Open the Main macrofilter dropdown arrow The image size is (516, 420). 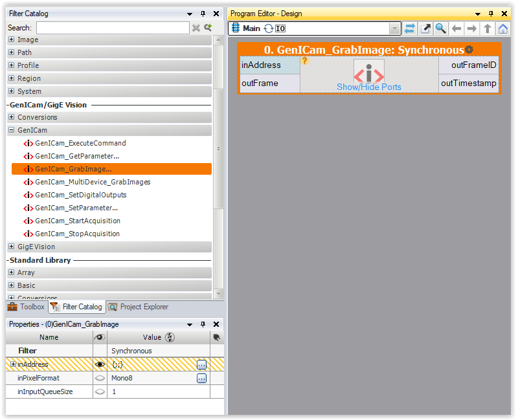(x=394, y=28)
